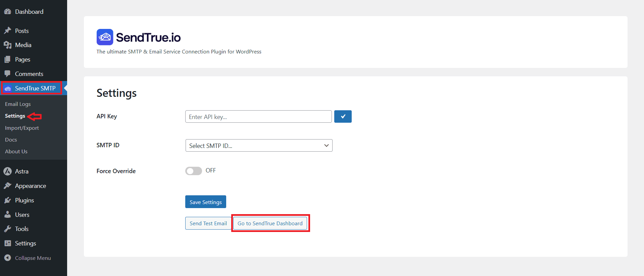Click Save Settings button
Image resolution: width=644 pixels, height=276 pixels.
coord(206,202)
